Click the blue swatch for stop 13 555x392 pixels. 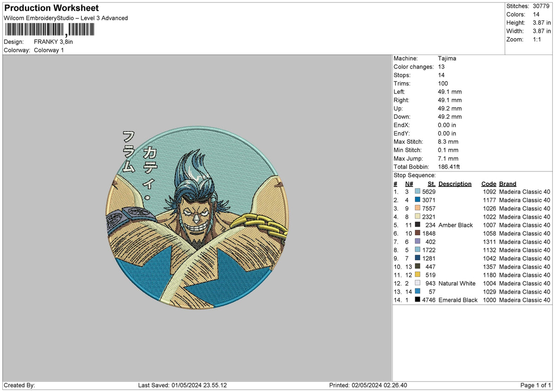[418, 291]
